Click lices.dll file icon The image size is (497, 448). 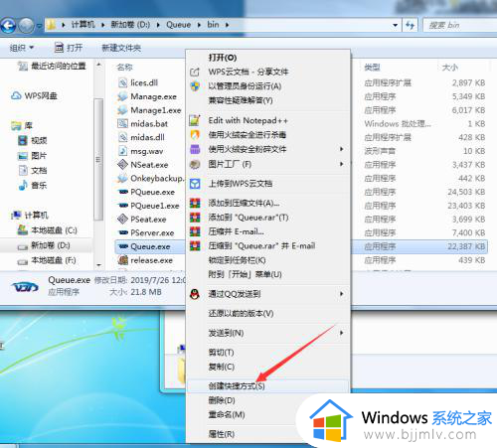tap(123, 82)
